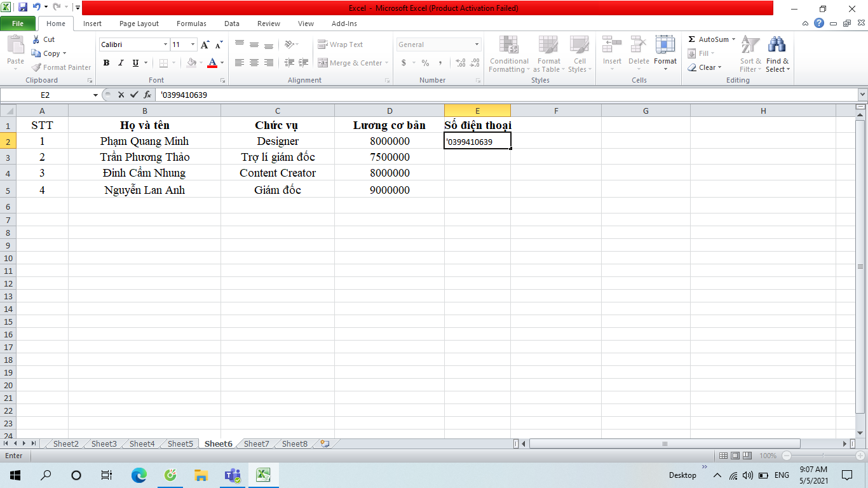The width and height of the screenshot is (868, 488).
Task: Switch to the Insert tab
Action: [x=92, y=24]
